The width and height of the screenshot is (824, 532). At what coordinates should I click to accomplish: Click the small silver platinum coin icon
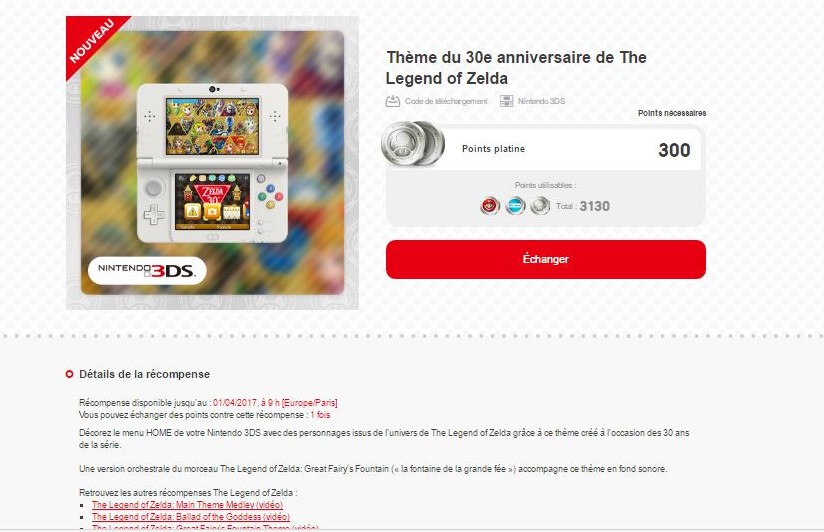click(x=540, y=206)
